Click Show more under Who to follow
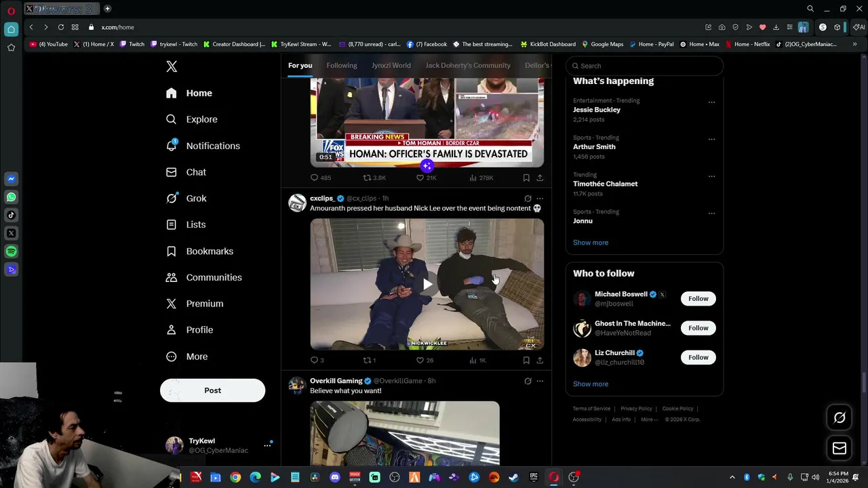This screenshot has width=868, height=488. [x=591, y=384]
